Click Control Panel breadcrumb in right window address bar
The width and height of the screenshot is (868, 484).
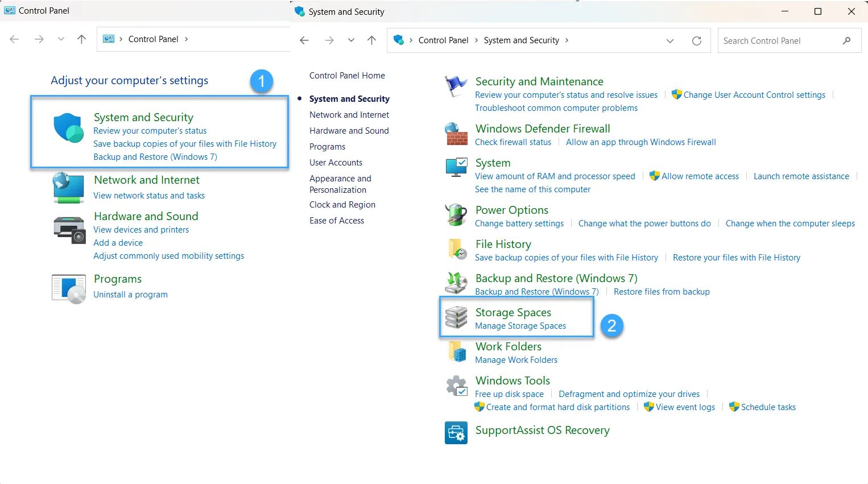(443, 40)
